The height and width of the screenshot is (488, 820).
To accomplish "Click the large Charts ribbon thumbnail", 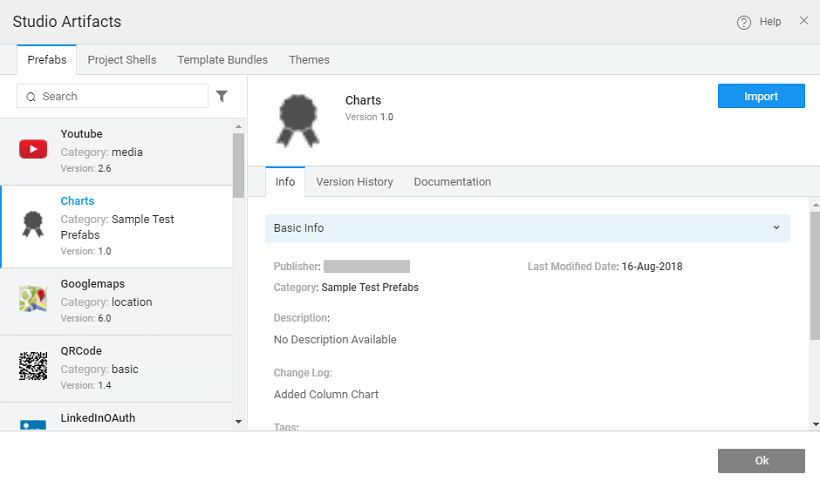I will pos(298,120).
